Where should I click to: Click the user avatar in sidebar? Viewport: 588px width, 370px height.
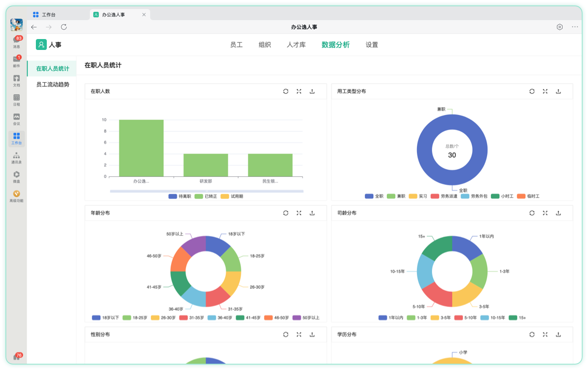click(17, 25)
